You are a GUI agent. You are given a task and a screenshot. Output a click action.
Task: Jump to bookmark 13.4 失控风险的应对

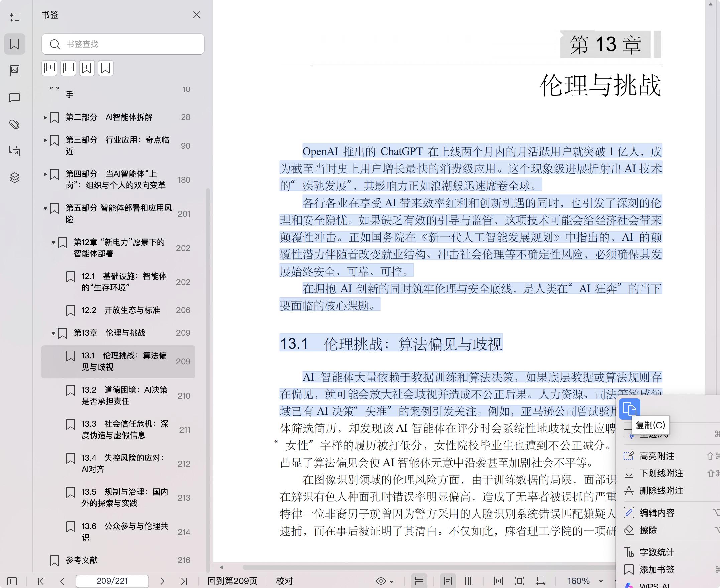point(118,464)
